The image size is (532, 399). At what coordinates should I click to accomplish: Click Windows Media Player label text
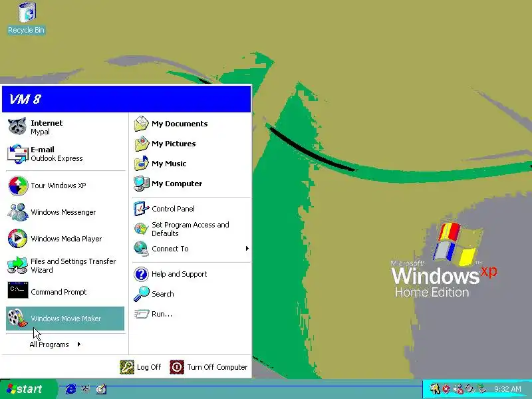click(66, 239)
